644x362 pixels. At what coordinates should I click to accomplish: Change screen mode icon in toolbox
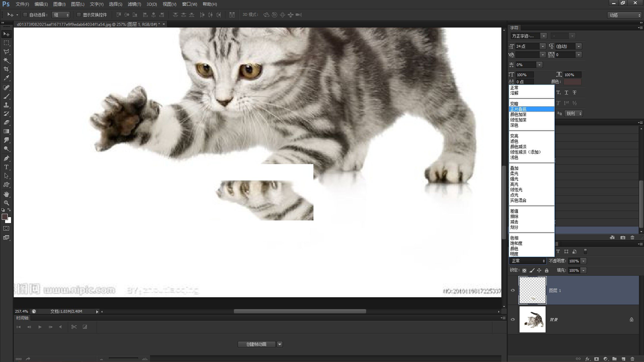point(7,238)
